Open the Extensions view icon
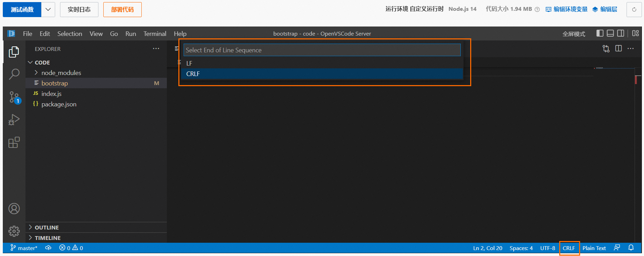This screenshot has height=256, width=644. (x=14, y=142)
